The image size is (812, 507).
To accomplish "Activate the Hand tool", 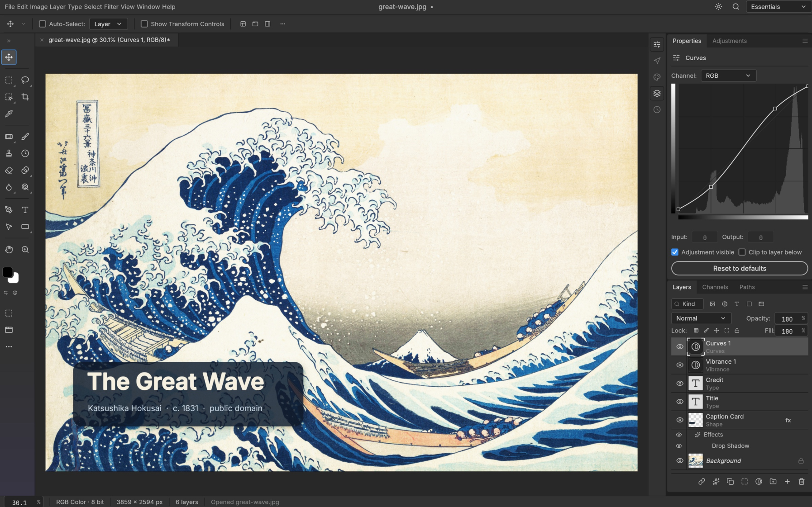I will point(9,250).
